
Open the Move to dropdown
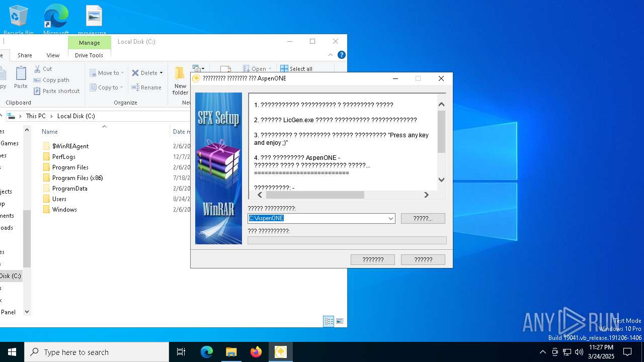(107, 73)
